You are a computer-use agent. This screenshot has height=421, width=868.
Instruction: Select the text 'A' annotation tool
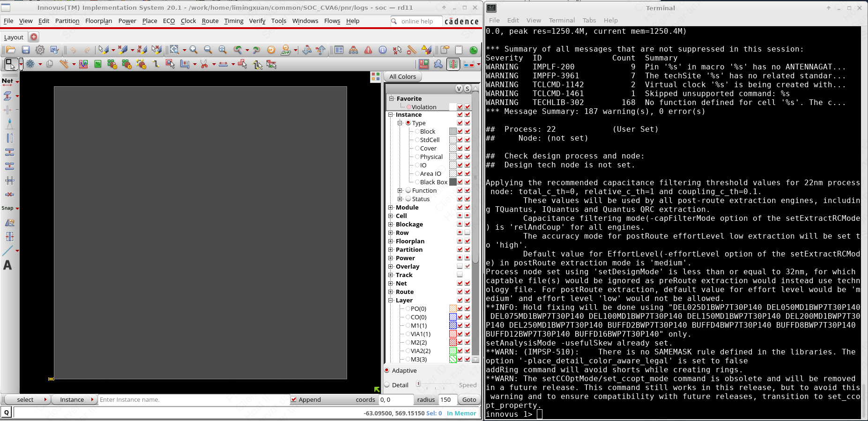[7, 265]
